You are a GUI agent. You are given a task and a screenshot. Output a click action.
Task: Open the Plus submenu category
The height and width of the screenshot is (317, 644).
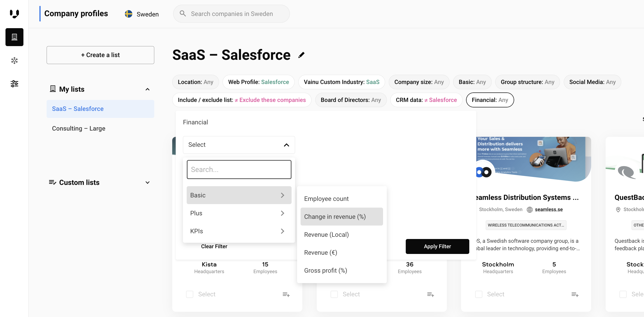pyautogui.click(x=239, y=213)
